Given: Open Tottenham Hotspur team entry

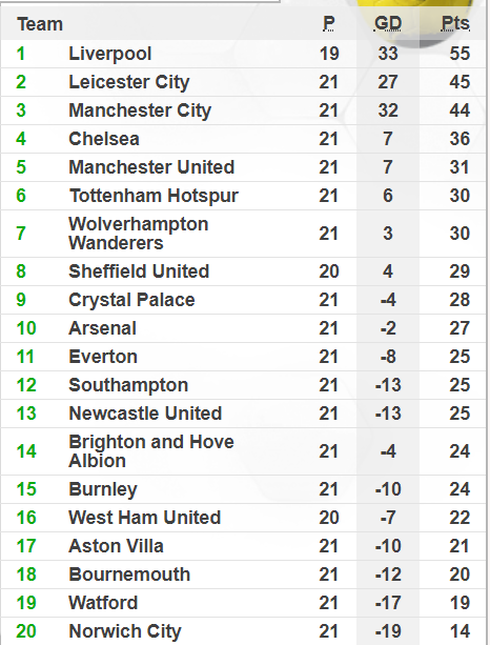Looking at the screenshot, I should 154,196.
